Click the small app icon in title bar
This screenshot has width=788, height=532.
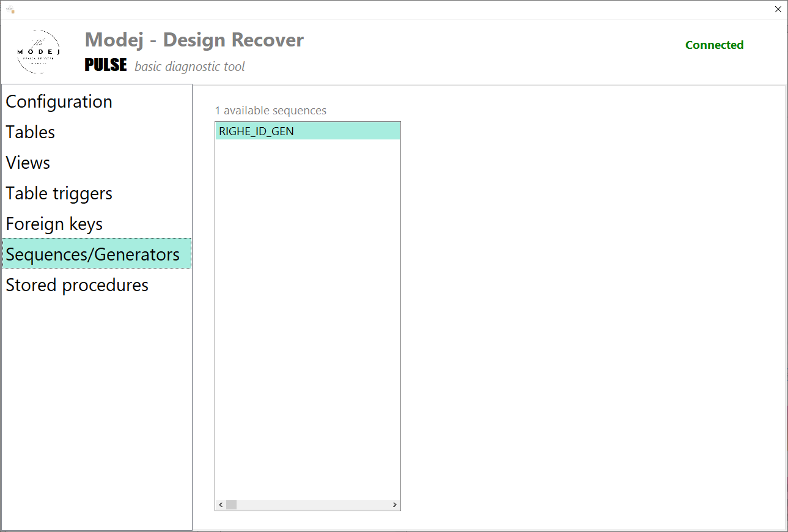coord(10,9)
